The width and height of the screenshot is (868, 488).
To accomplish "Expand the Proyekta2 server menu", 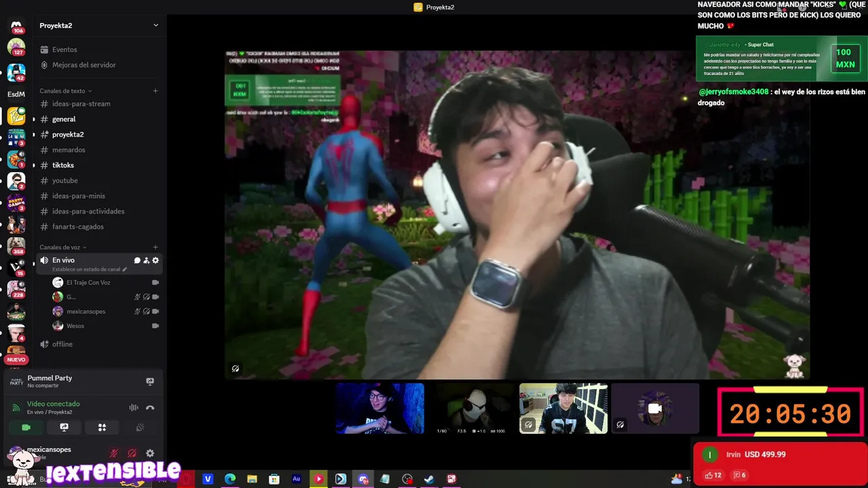I will click(x=155, y=26).
